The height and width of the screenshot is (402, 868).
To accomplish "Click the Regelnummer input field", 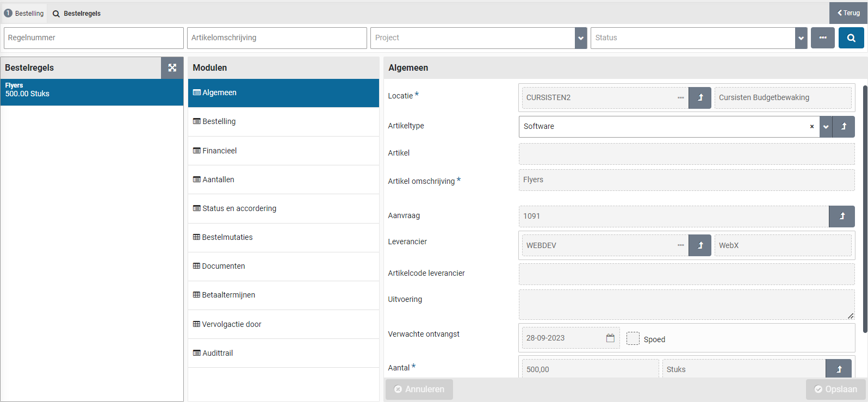I will [94, 38].
